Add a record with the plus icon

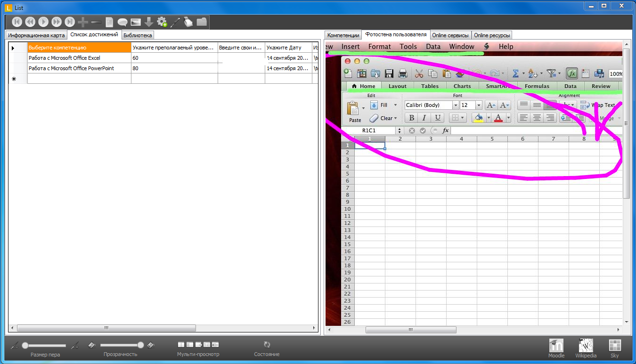click(83, 22)
